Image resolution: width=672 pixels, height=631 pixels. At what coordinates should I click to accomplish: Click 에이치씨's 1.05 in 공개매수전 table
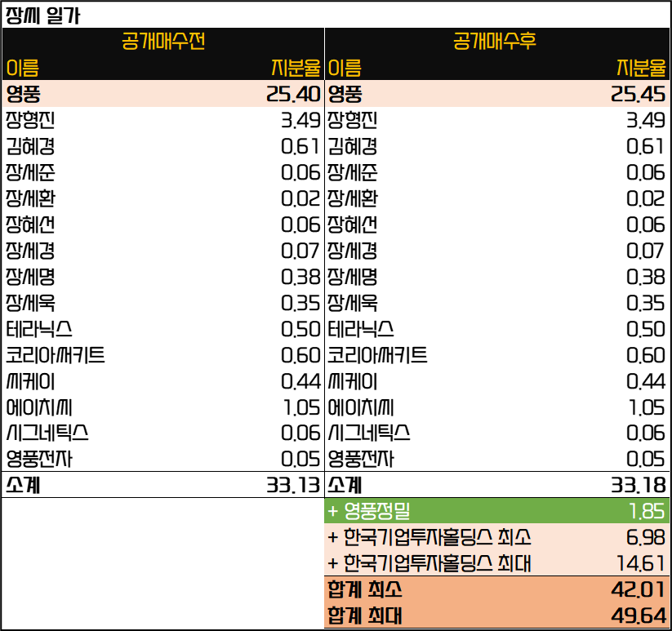[302, 407]
